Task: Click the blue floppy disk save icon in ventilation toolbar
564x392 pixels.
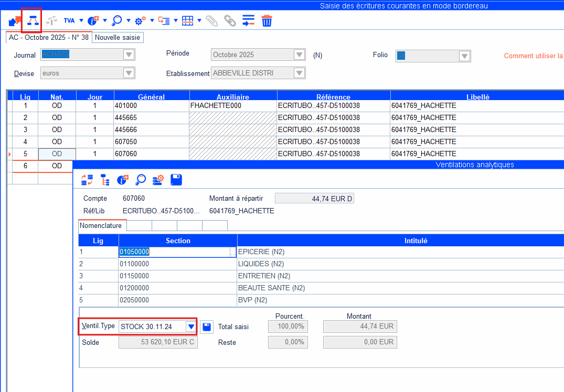Action: (x=176, y=180)
